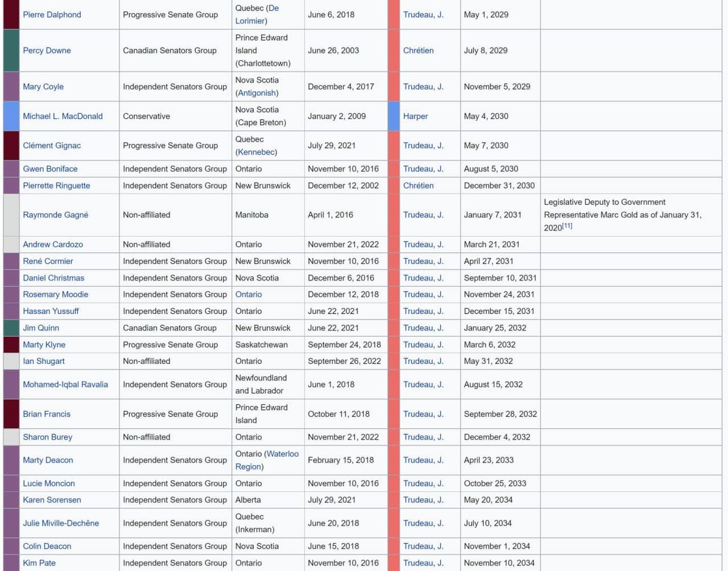This screenshot has height=571, width=728.
Task: Open the Kennebec division link
Action: [x=255, y=152]
